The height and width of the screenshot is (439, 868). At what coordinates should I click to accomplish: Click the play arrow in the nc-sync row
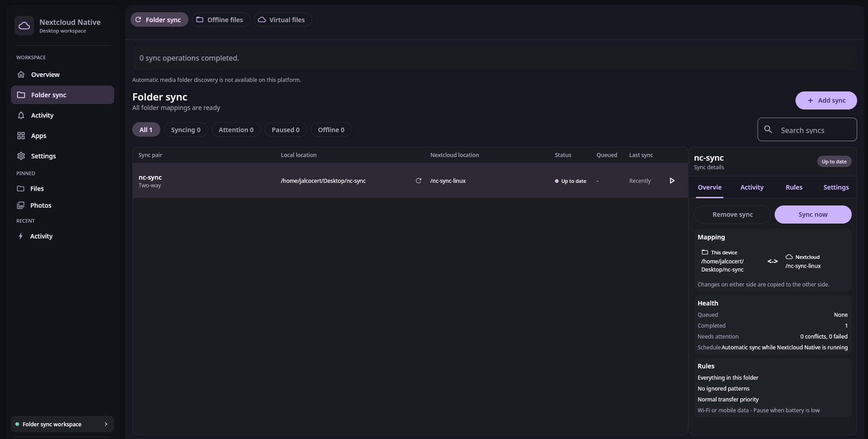[672, 181]
